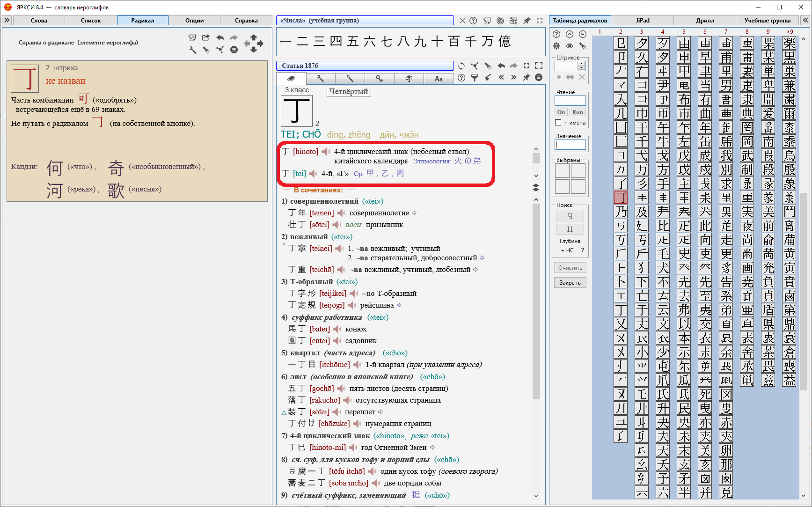Pin the article panel
The width and height of the screenshot is (812, 507).
pyautogui.click(x=527, y=78)
